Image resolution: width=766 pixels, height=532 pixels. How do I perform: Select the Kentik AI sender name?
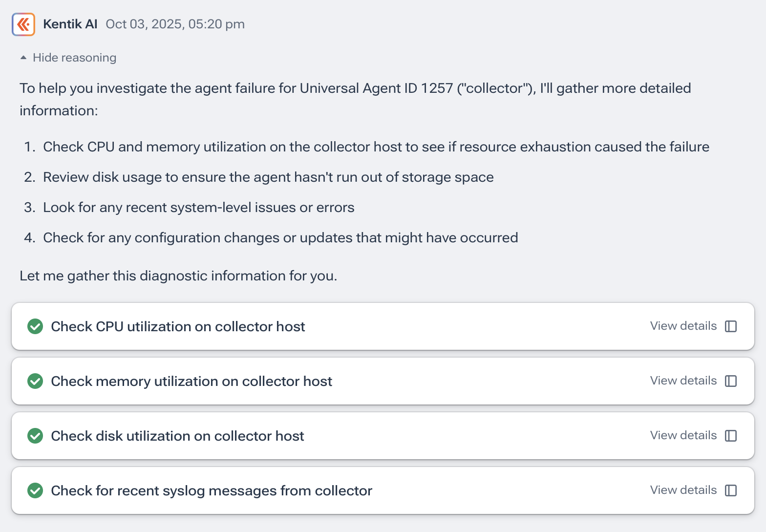[x=70, y=23]
